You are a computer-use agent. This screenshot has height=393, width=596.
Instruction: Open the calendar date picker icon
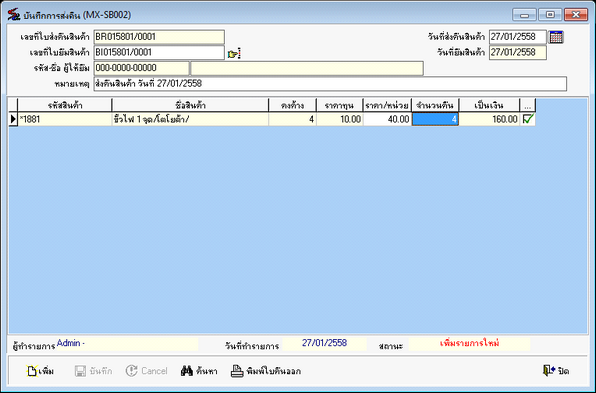(x=556, y=37)
